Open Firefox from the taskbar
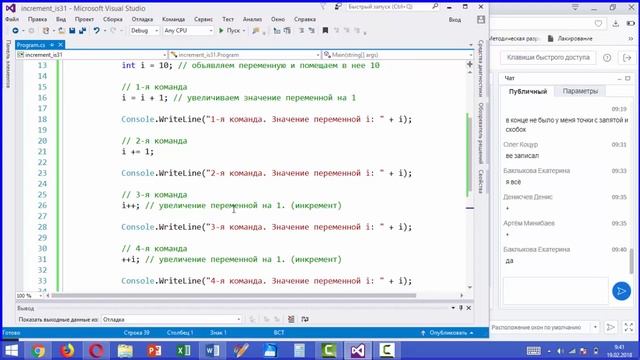This screenshot has height=360, width=640. click(67, 351)
